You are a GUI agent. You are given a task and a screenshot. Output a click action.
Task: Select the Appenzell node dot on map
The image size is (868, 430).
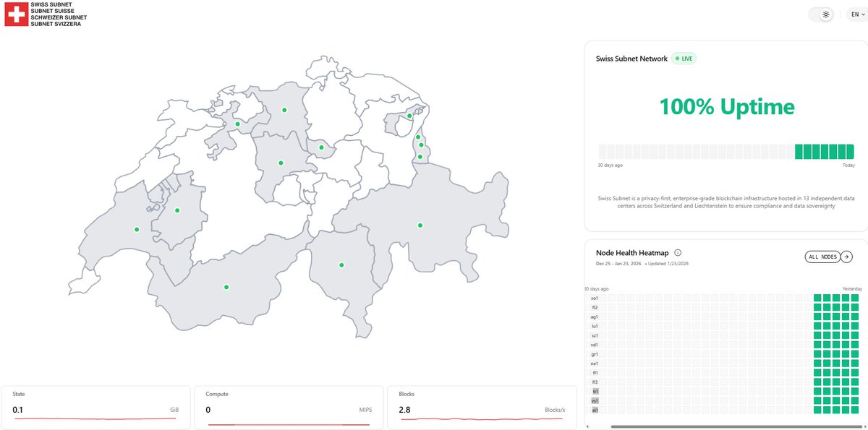click(409, 116)
